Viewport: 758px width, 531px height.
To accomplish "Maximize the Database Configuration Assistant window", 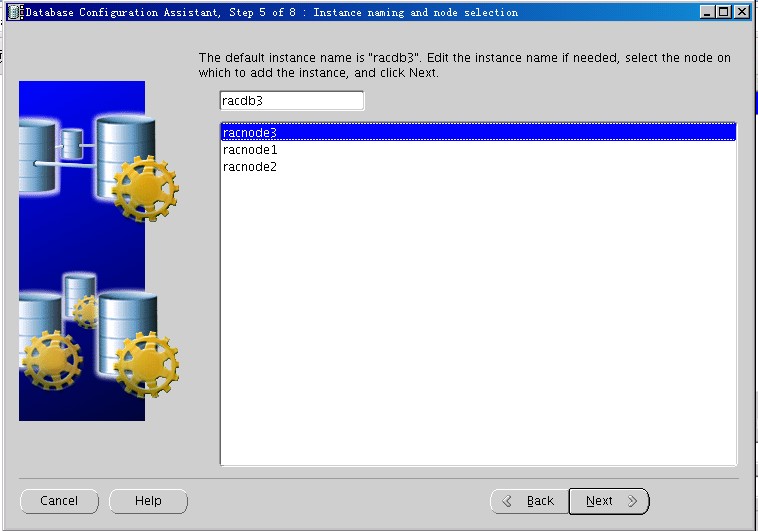I will (724, 12).
